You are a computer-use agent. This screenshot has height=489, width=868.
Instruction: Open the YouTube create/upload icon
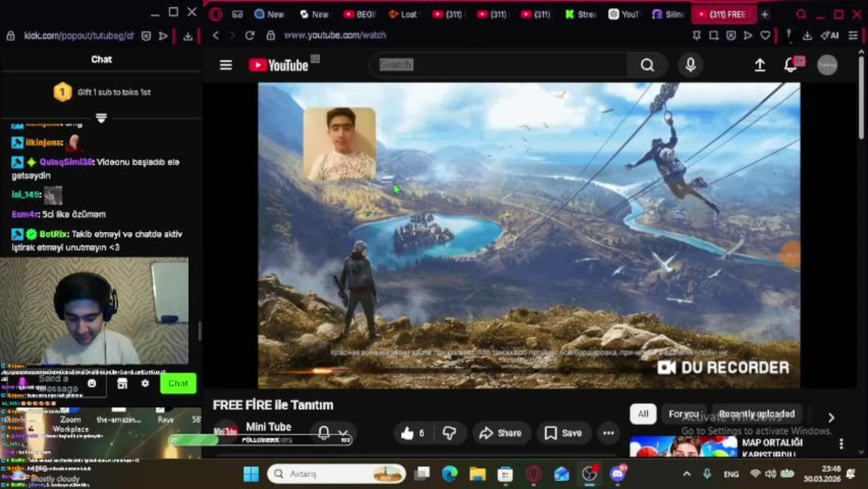click(x=760, y=65)
